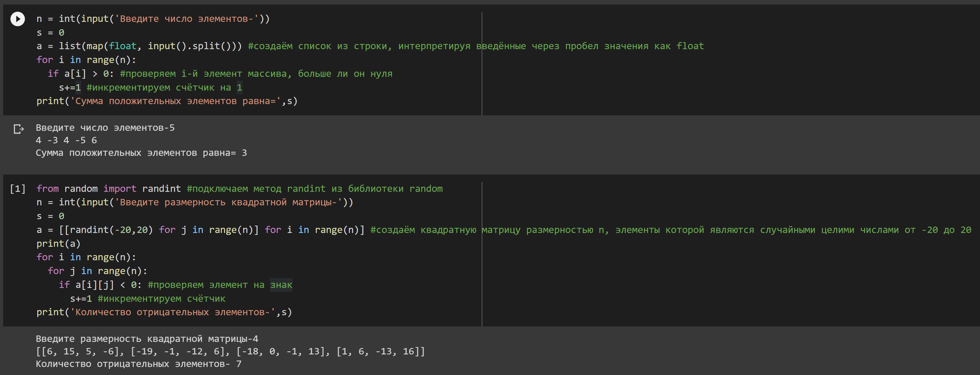The image size is (980, 375).
Task: Click the 'list(map(float' code line
Action: 139,46
